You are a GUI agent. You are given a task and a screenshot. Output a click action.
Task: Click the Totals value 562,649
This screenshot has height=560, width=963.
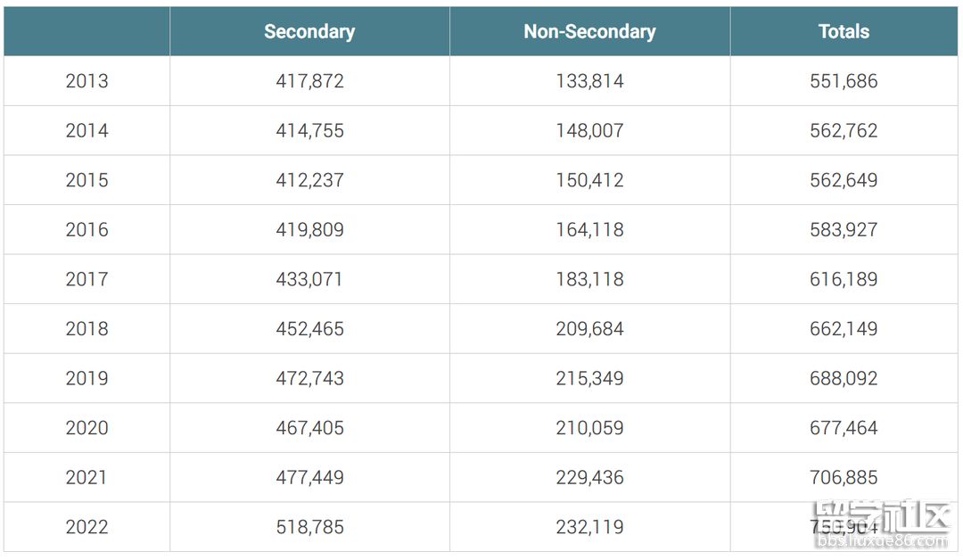[x=844, y=180]
